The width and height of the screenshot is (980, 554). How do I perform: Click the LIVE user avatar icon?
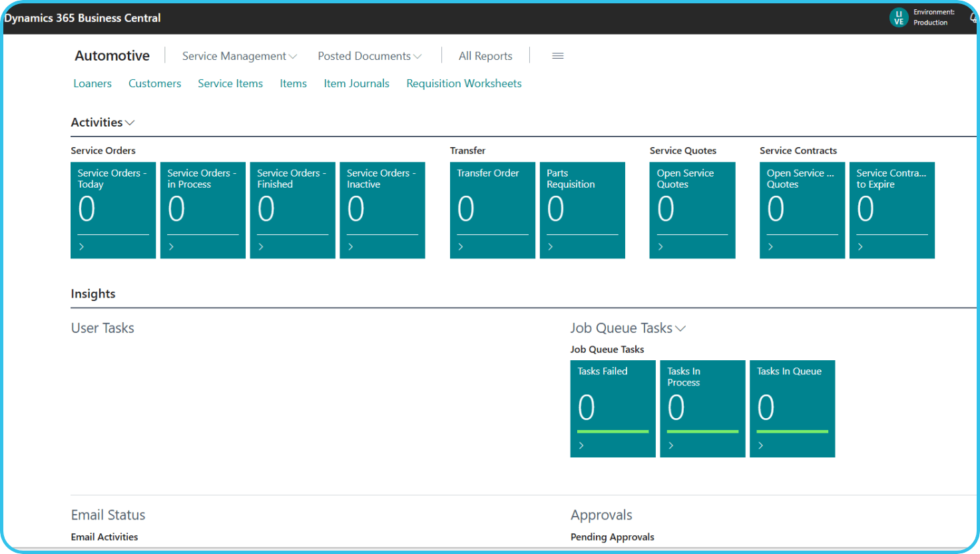pyautogui.click(x=899, y=17)
